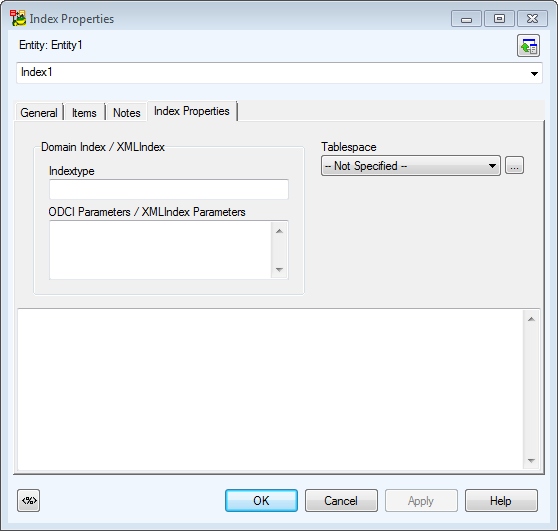Click the ODCI Parameters scrollbar down arrow
This screenshot has height=531, width=558.
pos(279,269)
